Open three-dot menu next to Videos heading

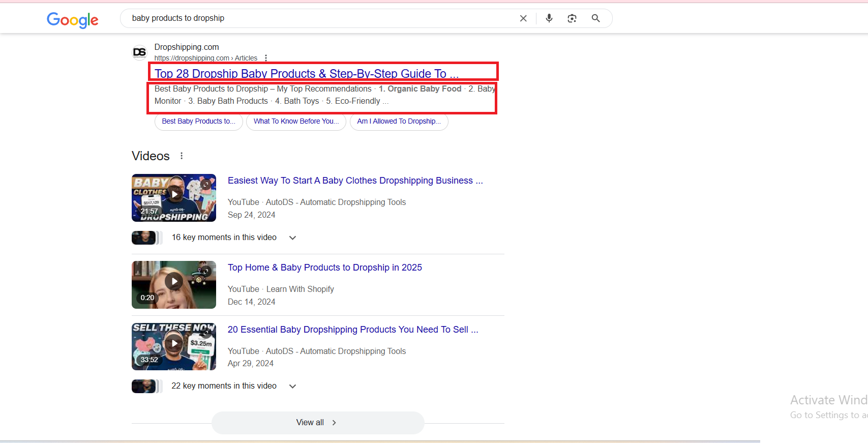182,156
